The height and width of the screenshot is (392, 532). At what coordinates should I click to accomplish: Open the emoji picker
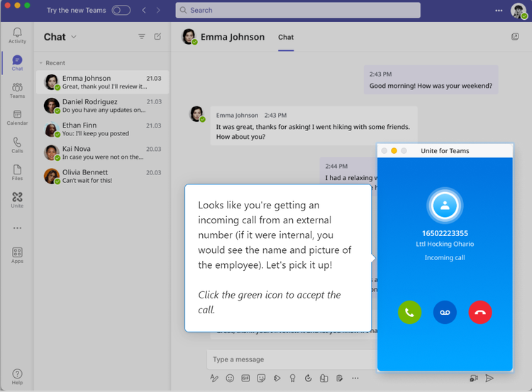pyautogui.click(x=230, y=378)
